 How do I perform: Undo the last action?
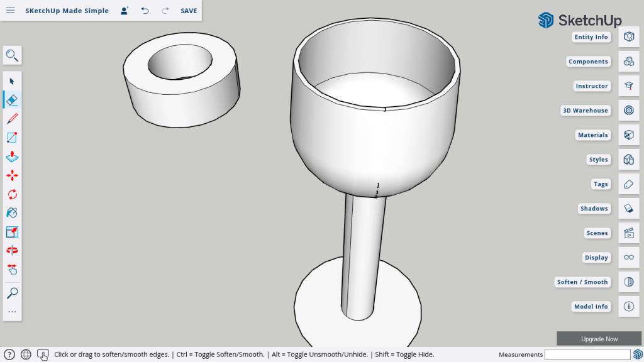point(145,11)
